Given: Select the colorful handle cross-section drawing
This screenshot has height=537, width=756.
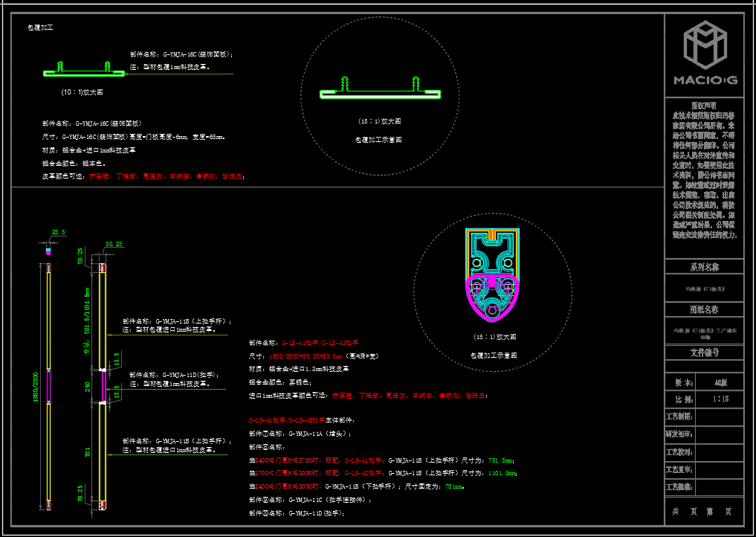Looking at the screenshot, I should pyautogui.click(x=491, y=275).
